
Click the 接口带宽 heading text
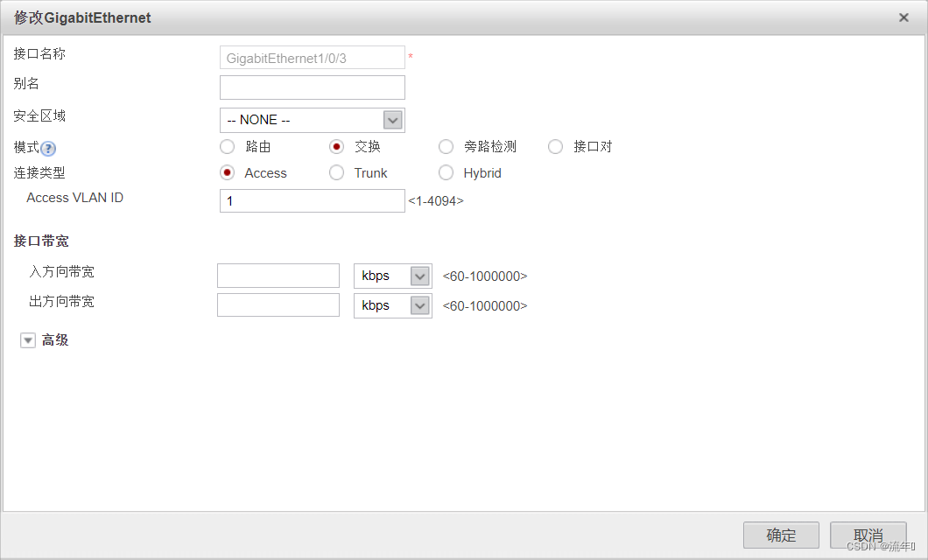[x=41, y=241]
